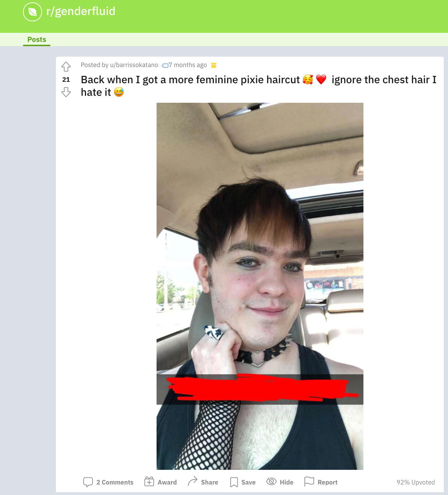The width and height of the screenshot is (448, 495).
Task: Toggle the Hide eye icon
Action: (272, 482)
